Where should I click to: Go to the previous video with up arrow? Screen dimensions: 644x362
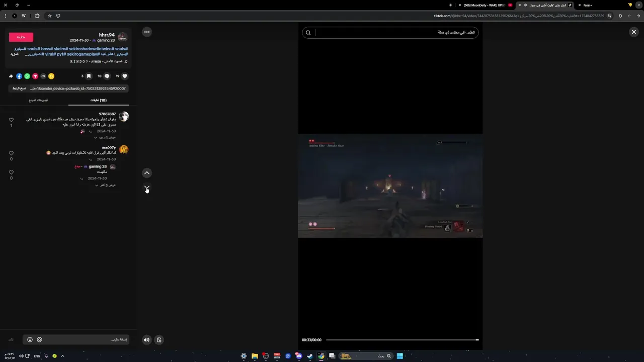[147, 173]
